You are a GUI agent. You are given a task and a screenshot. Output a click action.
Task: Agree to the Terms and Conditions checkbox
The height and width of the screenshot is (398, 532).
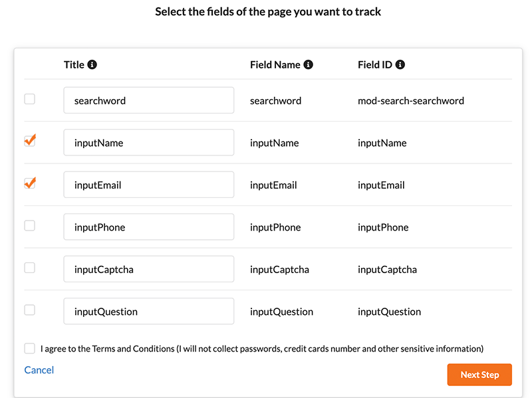click(x=30, y=348)
